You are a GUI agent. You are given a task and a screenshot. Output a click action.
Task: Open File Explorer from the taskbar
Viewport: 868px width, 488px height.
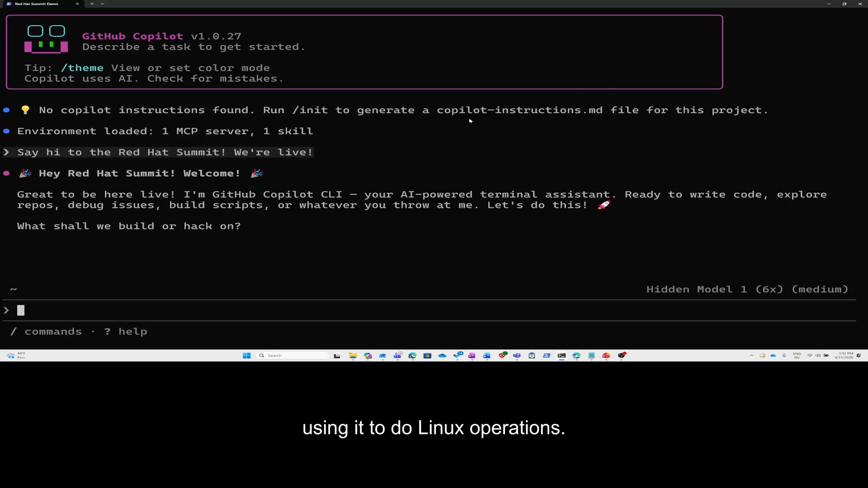pyautogui.click(x=353, y=356)
